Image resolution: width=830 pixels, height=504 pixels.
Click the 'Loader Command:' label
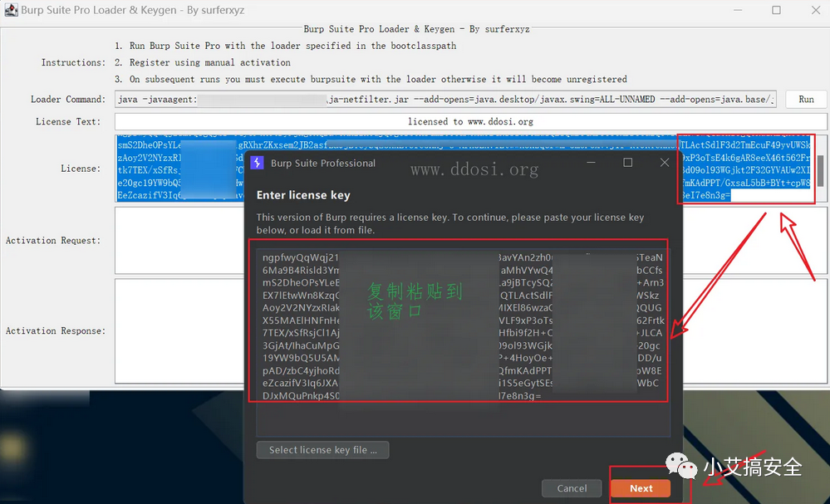click(68, 100)
